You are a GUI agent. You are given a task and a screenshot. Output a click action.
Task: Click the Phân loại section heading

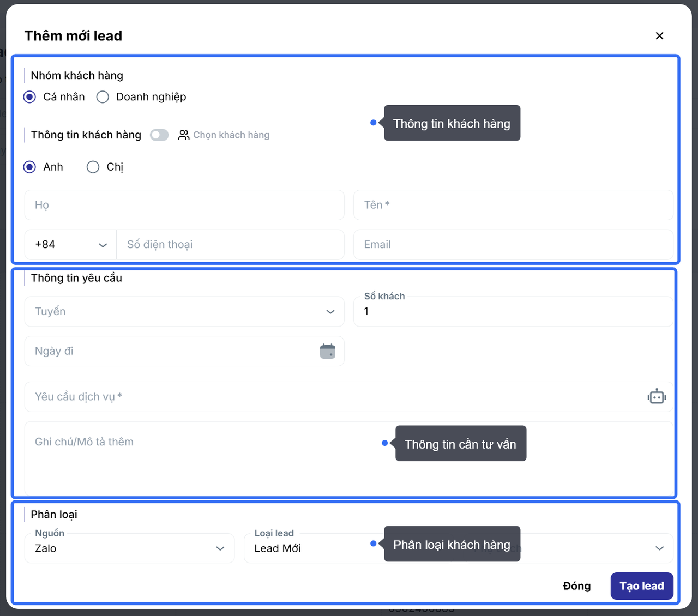click(54, 515)
